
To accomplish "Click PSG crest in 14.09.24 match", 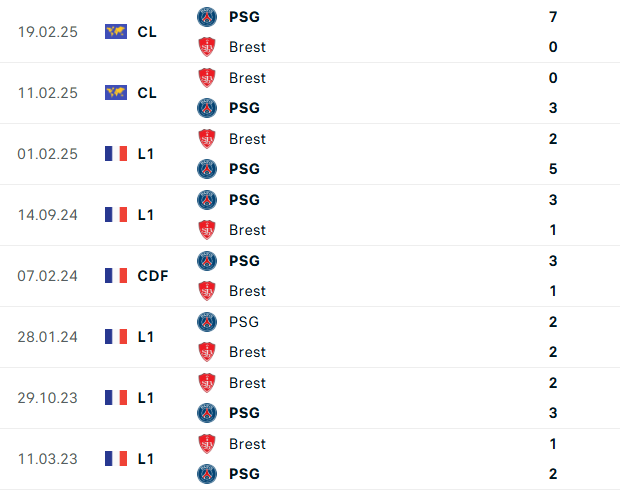I will click(207, 199).
